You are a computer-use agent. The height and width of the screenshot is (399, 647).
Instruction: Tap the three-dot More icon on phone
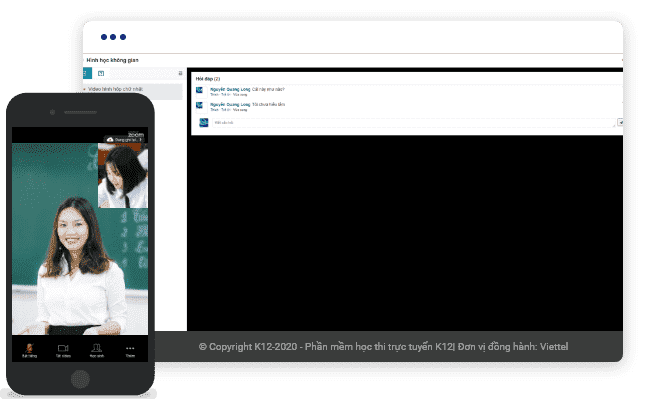pos(130,348)
